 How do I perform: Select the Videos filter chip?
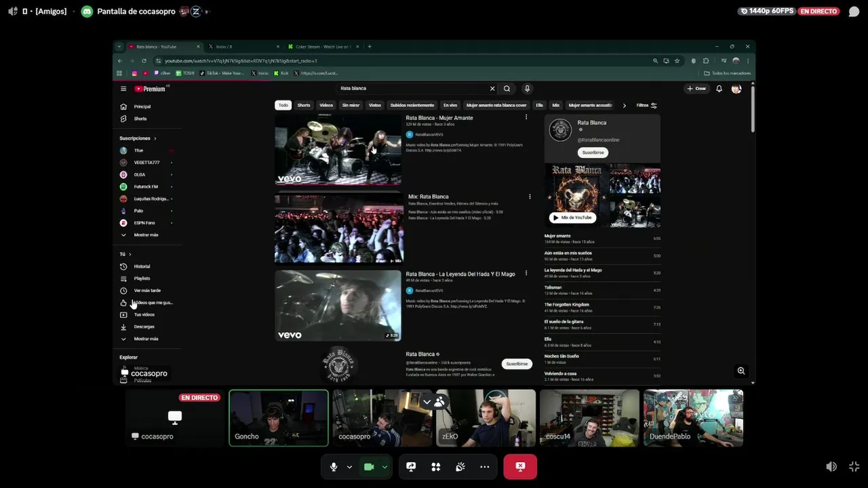[x=326, y=105]
